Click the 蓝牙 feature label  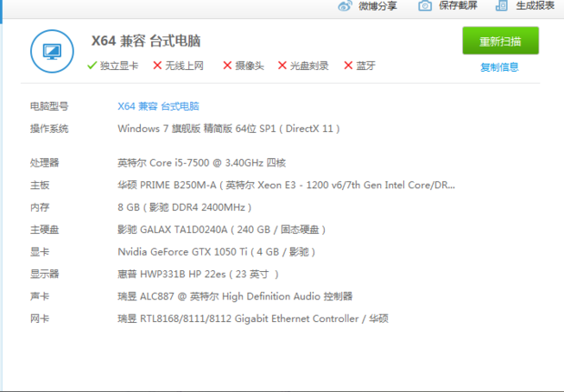point(366,65)
